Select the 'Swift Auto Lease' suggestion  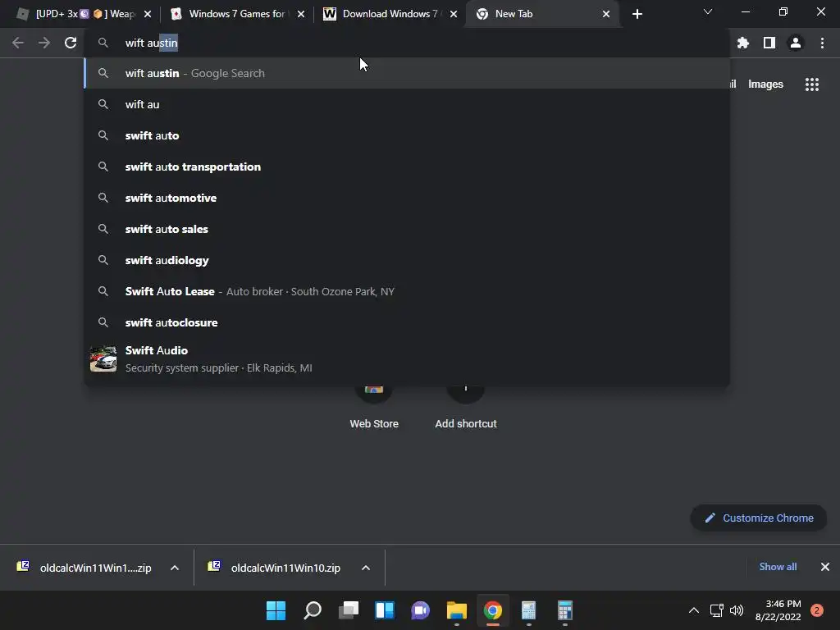tap(407, 291)
